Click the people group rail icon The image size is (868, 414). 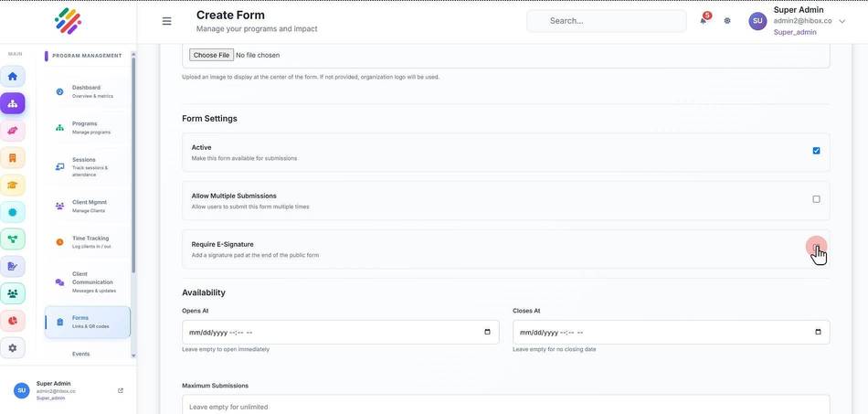point(13,293)
